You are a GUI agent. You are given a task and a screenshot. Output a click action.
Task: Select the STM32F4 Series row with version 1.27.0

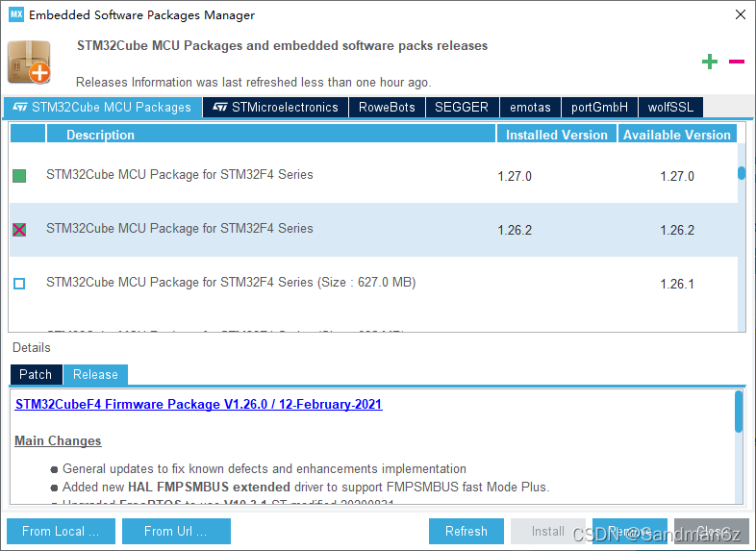pyautogui.click(x=373, y=175)
